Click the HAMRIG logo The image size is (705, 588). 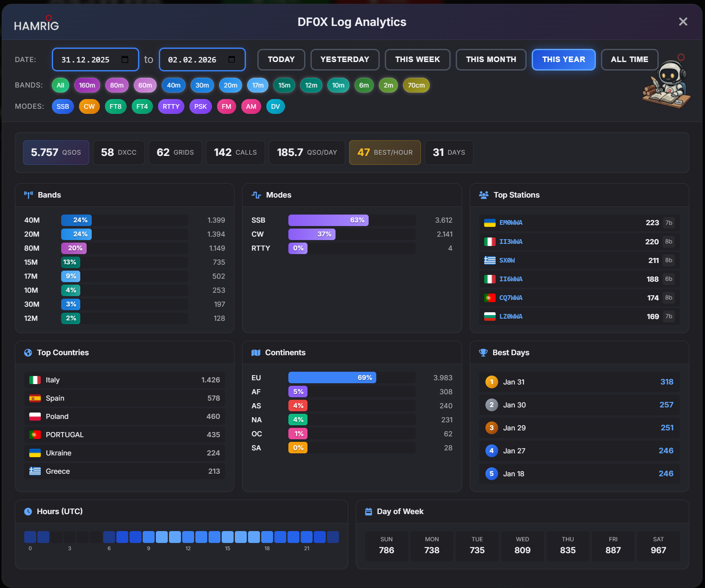pyautogui.click(x=37, y=24)
